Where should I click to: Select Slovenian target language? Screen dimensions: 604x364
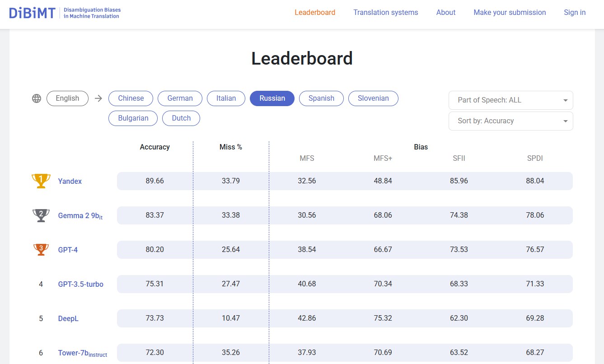coord(373,98)
